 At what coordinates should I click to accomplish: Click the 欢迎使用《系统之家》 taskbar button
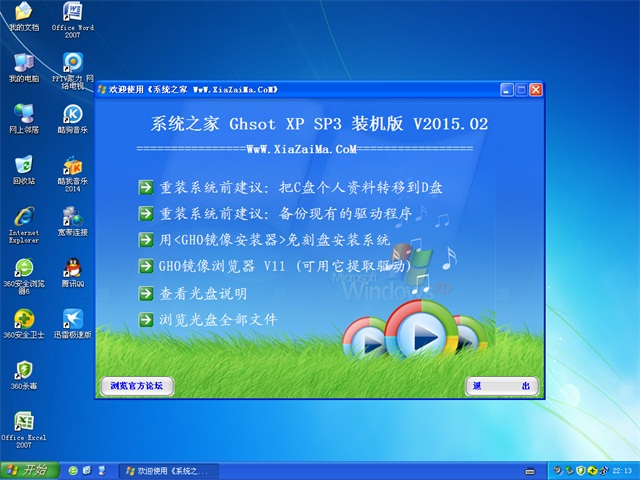(164, 469)
